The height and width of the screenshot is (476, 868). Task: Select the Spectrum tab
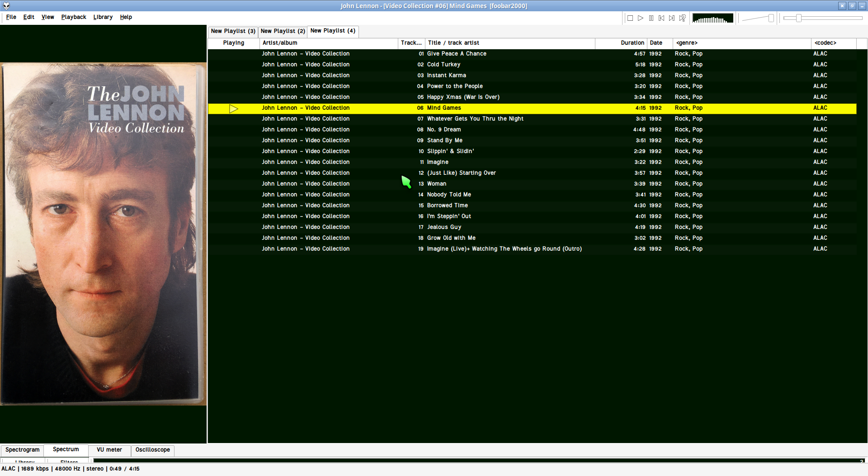coord(66,449)
